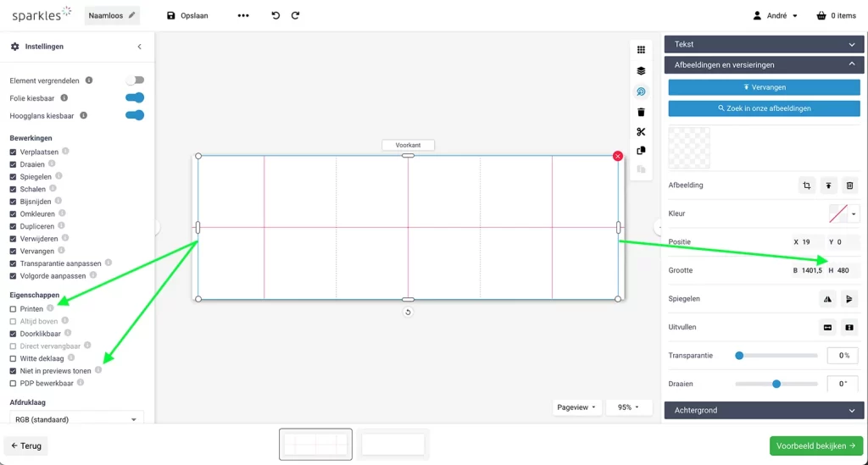This screenshot has width=868, height=465.
Task: Click the undo arrow in top bar
Action: tap(275, 15)
